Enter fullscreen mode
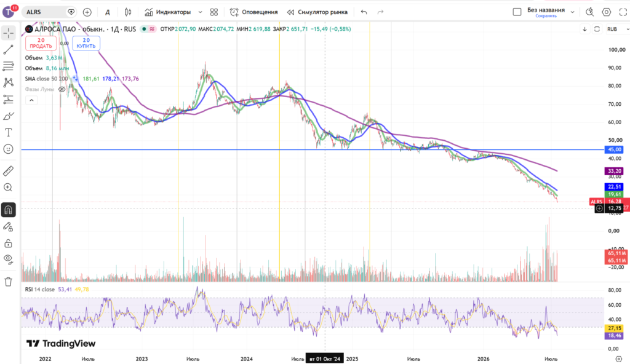The image size is (630, 364). [x=623, y=12]
